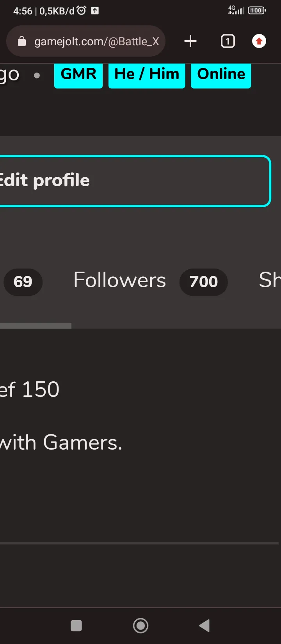This screenshot has height=644, width=281.
Task: Click the 69 count badge
Action: [23, 282]
